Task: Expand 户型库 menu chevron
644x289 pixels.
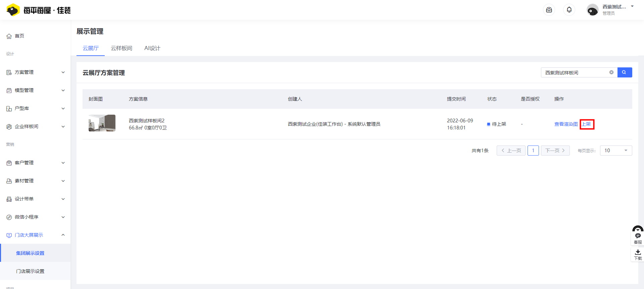Action: 63,109
